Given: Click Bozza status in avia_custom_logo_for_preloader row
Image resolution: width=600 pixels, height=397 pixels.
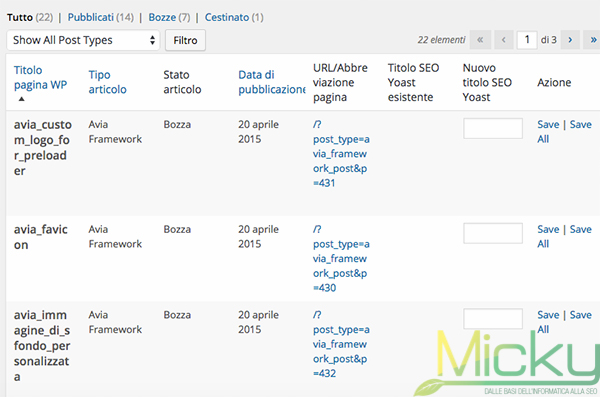Looking at the screenshot, I should pos(177,124).
